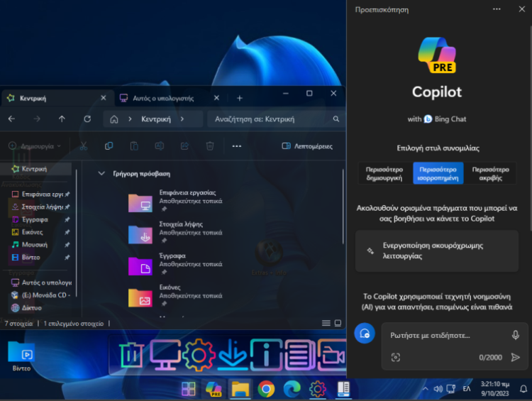The image size is (532, 401).
Task: Select Έγγραφα in the sidebar
Action: tap(40, 219)
